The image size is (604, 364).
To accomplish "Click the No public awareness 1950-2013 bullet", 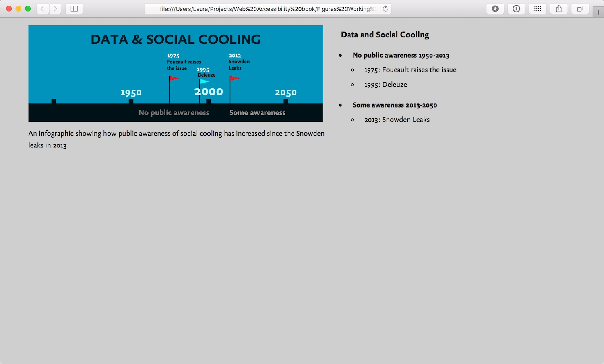I will click(x=401, y=55).
